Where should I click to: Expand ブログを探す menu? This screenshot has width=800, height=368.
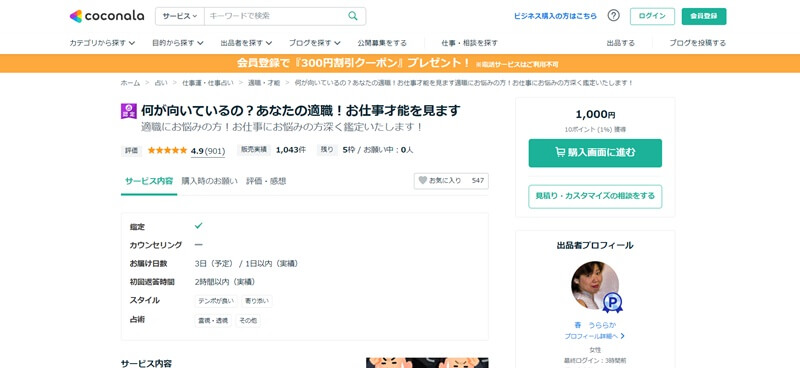pos(314,43)
